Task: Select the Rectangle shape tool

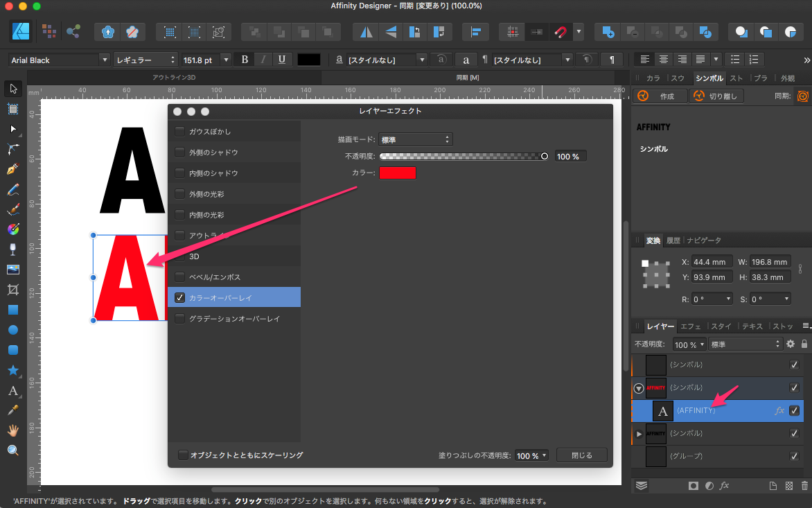Action: (13, 310)
